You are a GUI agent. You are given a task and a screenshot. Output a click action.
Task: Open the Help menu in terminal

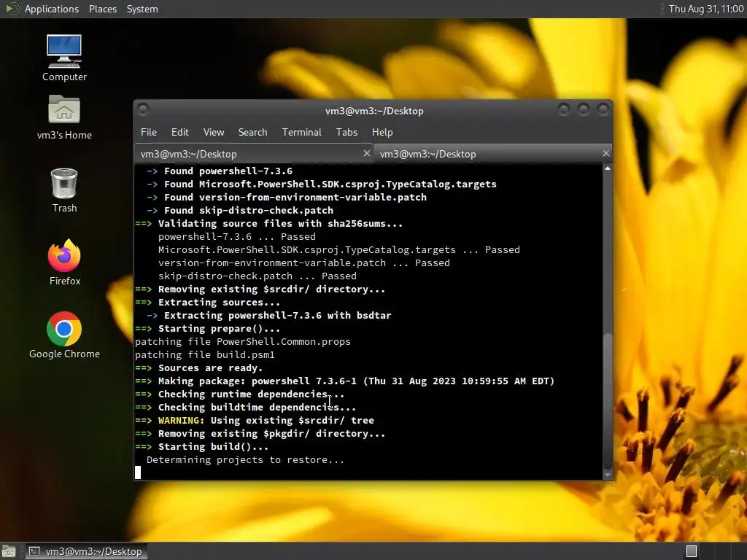[382, 133]
